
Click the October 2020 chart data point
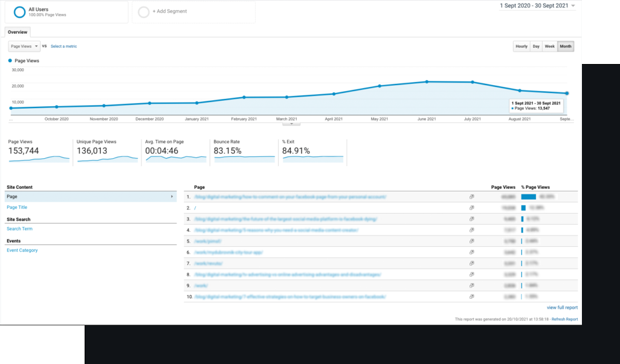[x=57, y=107]
